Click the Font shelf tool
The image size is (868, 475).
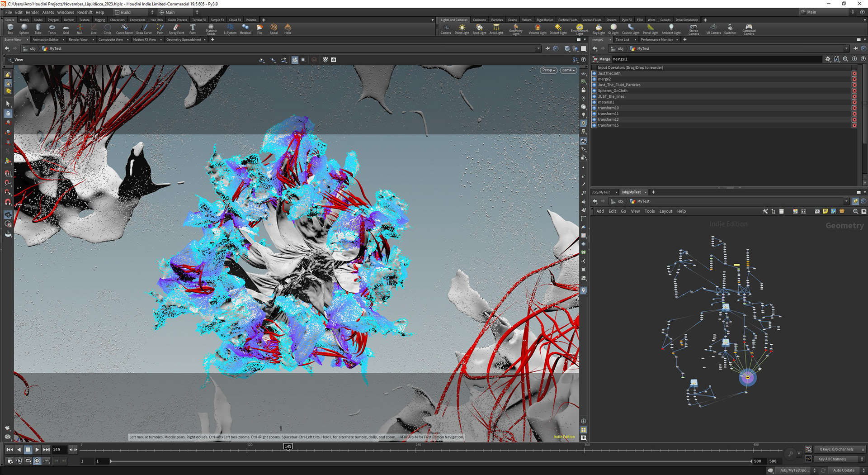(x=193, y=29)
